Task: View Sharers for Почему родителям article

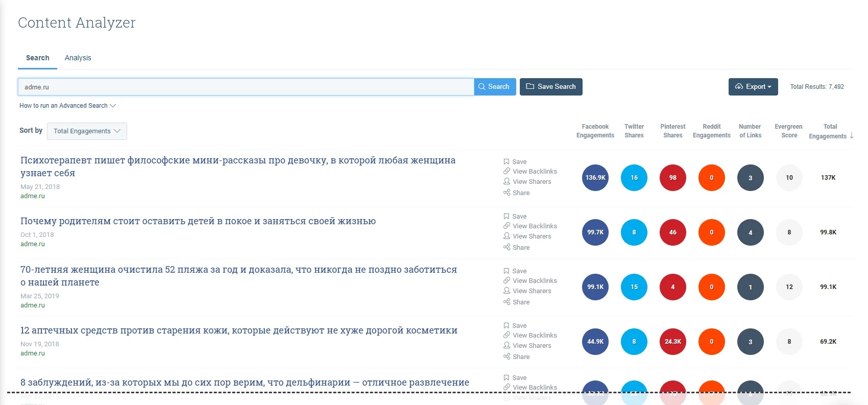Action: [527, 236]
